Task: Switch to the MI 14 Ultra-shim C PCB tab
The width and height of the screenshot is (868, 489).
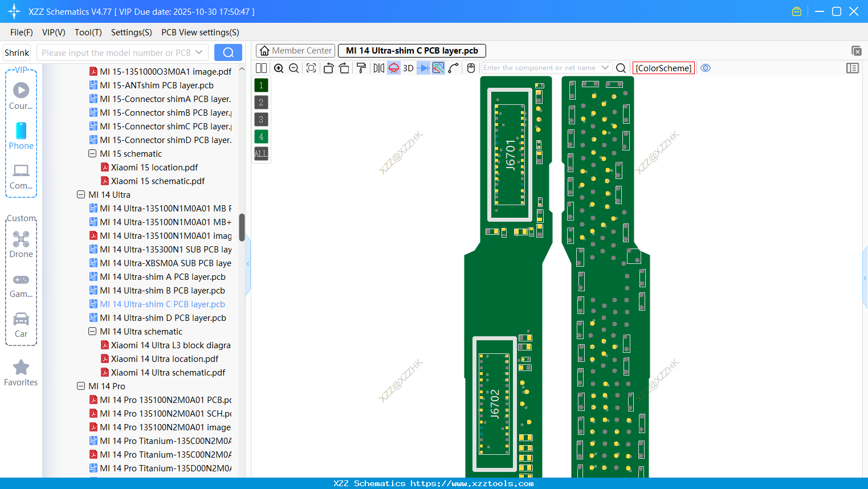Action: (x=411, y=51)
